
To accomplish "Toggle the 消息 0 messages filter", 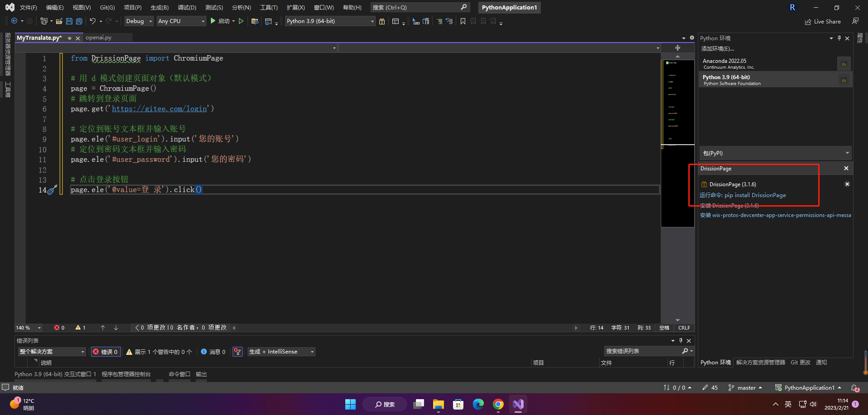I will point(213,352).
